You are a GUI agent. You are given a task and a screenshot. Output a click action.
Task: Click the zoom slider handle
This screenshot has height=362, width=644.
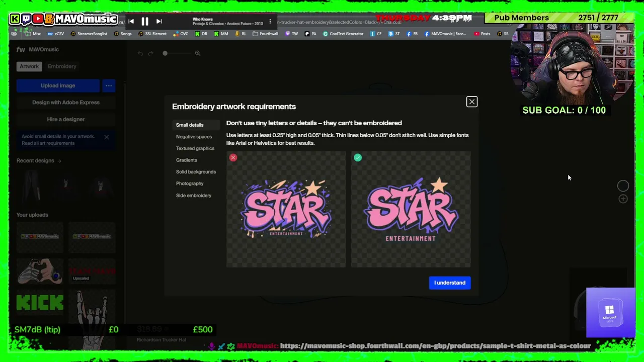(165, 53)
